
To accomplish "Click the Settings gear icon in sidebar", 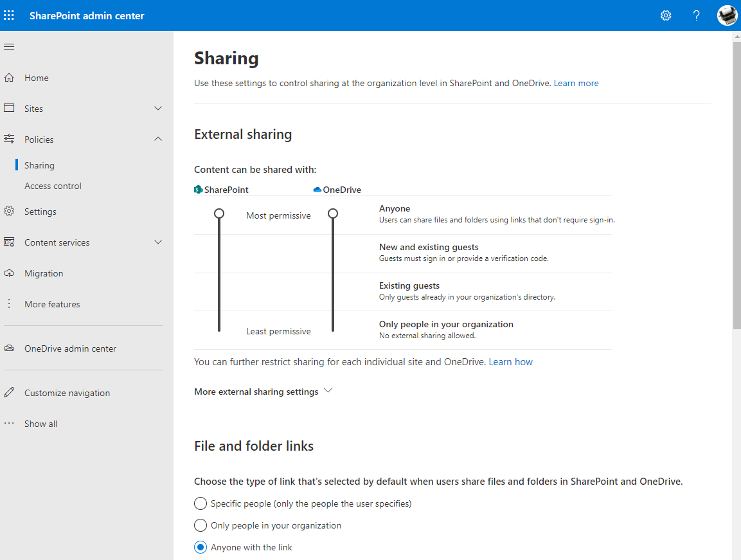I will click(x=9, y=211).
